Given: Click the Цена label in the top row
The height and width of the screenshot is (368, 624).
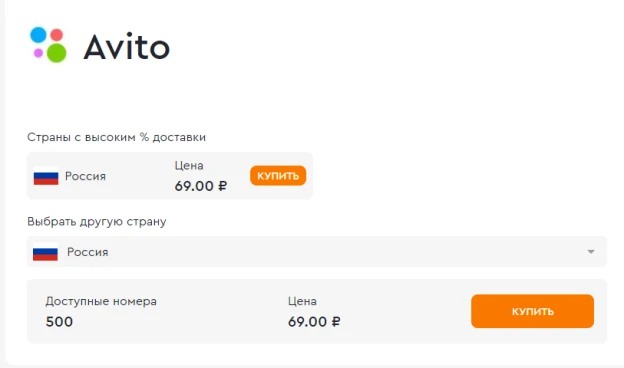Looking at the screenshot, I should point(189,166).
